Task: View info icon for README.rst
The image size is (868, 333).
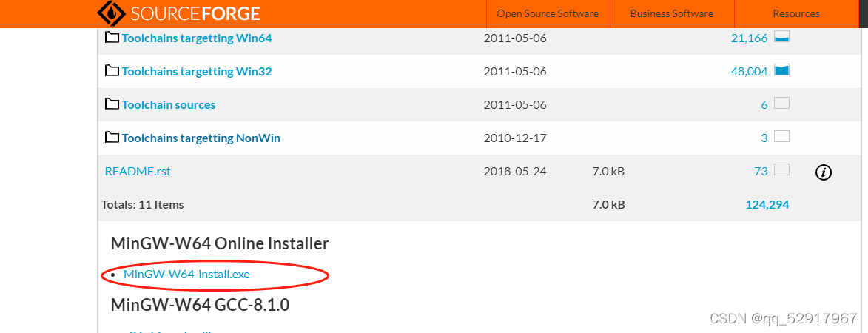Action: point(824,172)
